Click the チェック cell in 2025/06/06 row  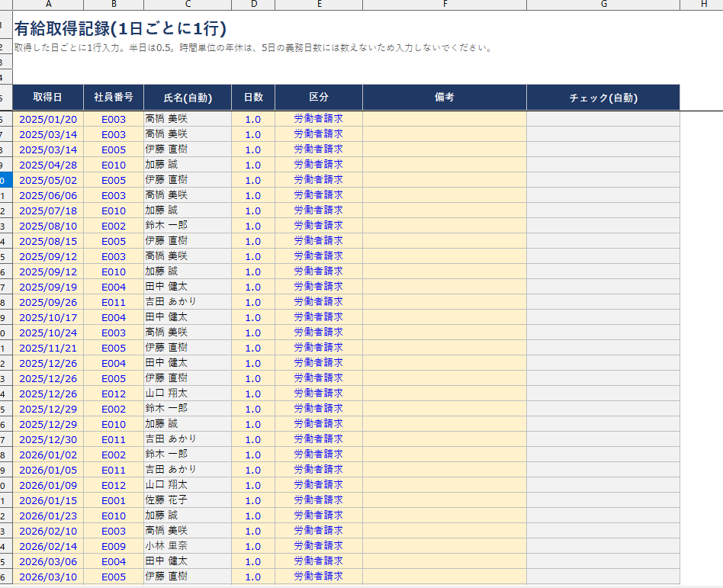pyautogui.click(x=603, y=195)
